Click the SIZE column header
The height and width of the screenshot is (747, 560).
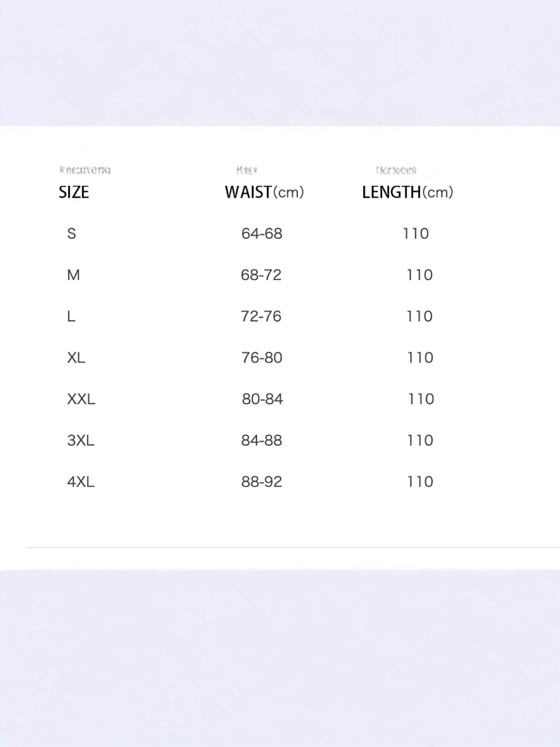(74, 192)
